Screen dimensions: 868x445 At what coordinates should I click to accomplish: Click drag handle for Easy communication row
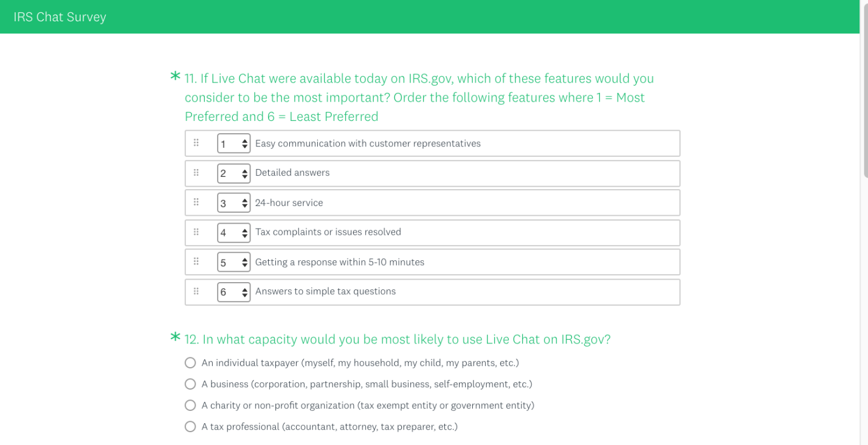point(196,143)
